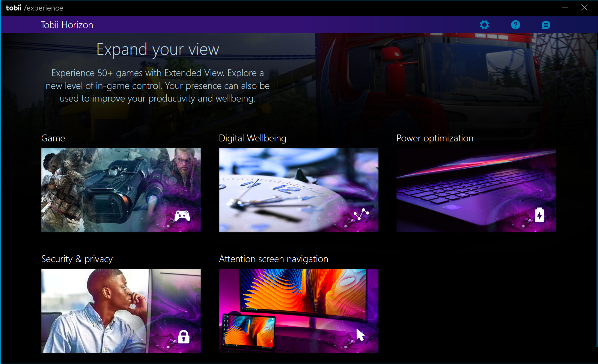
Task: Click the Game section heading
Action: (53, 138)
